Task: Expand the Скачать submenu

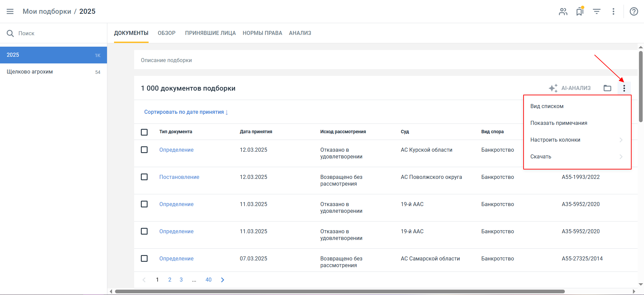Action: [577, 157]
